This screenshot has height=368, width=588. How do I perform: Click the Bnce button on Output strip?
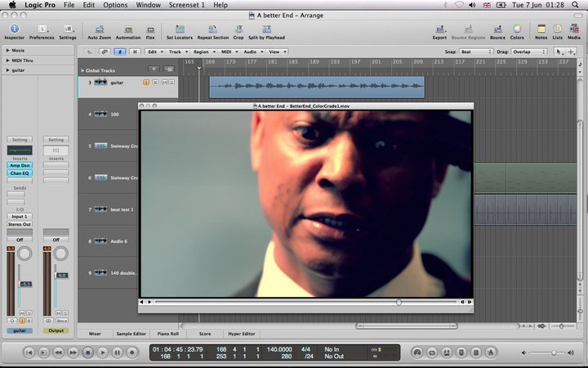pyautogui.click(x=62, y=321)
